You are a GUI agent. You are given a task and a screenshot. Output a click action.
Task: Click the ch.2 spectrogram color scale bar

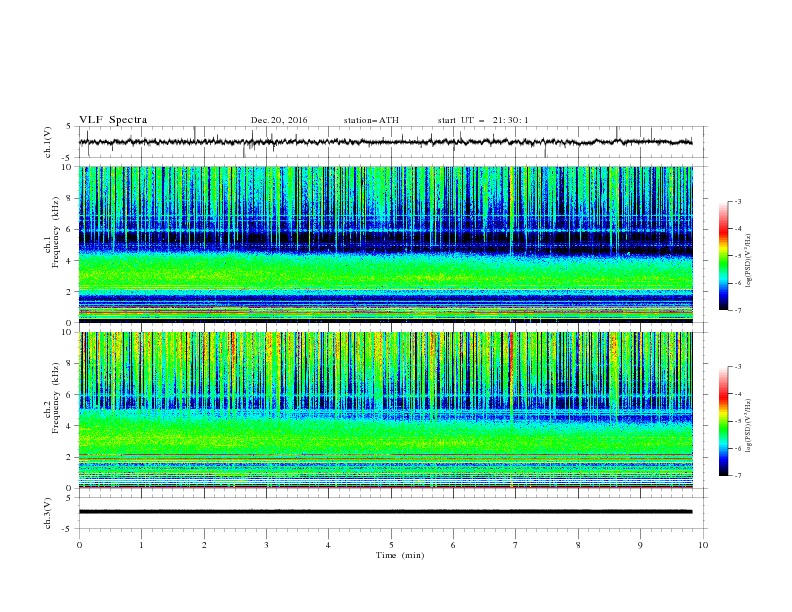tap(723, 421)
